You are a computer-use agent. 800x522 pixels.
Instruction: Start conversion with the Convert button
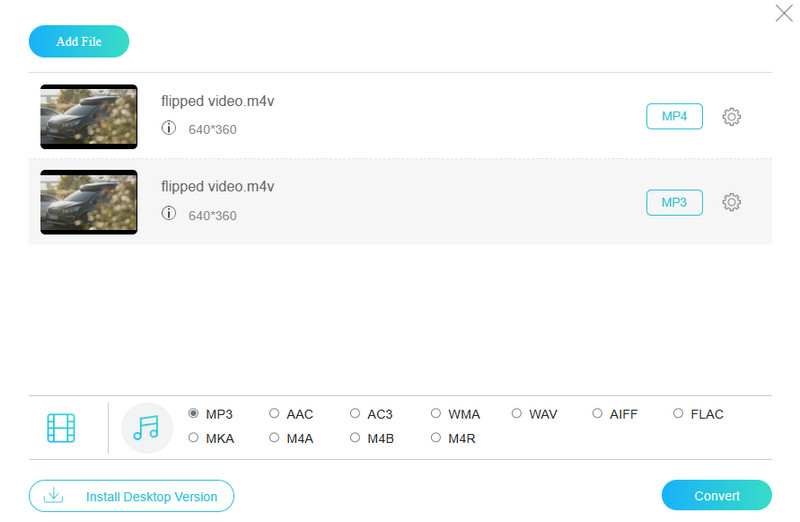pos(716,495)
